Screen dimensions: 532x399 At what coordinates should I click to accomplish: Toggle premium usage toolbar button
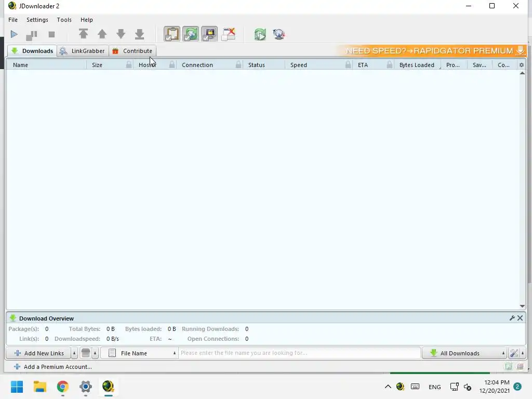click(209, 34)
